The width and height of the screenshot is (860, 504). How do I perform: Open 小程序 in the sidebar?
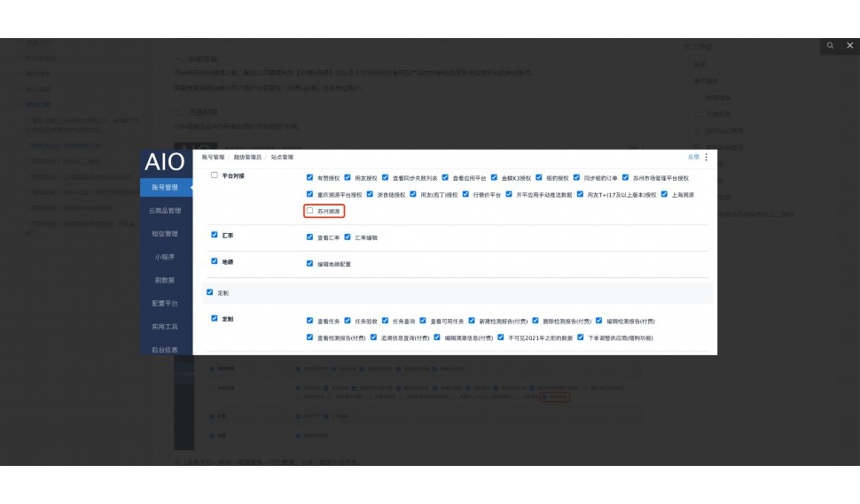coord(165,257)
